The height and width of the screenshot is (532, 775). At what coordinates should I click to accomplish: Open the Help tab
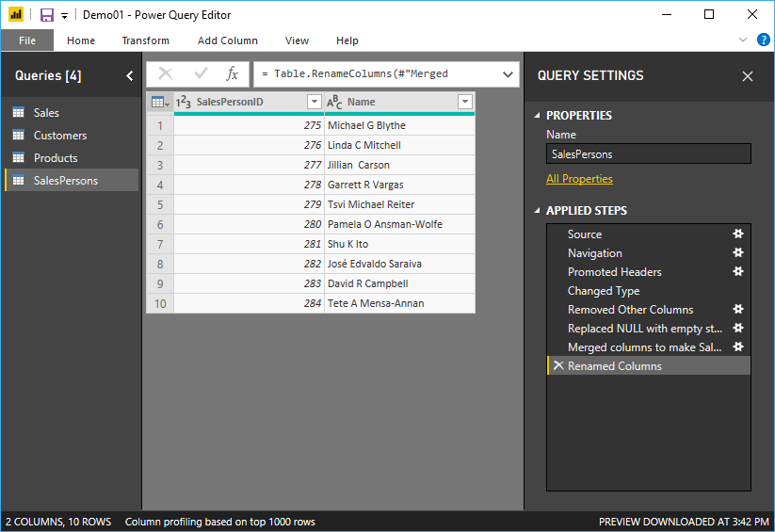pyautogui.click(x=347, y=40)
